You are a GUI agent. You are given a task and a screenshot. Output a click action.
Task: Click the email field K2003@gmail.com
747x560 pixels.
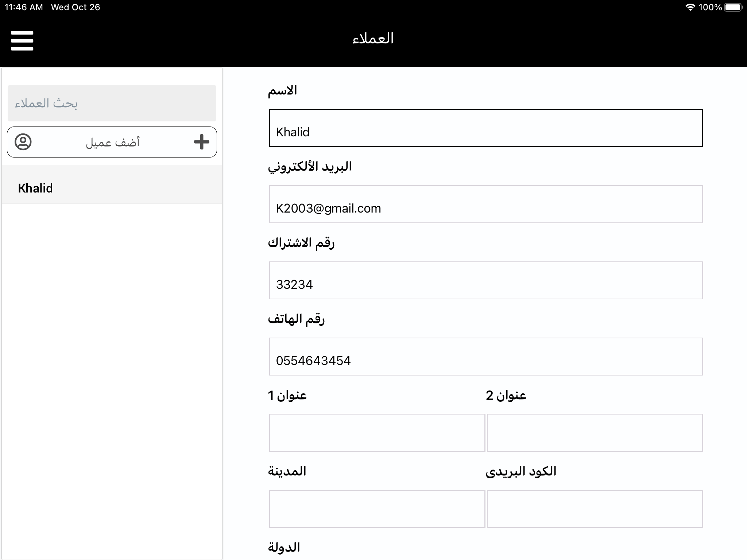click(x=486, y=204)
